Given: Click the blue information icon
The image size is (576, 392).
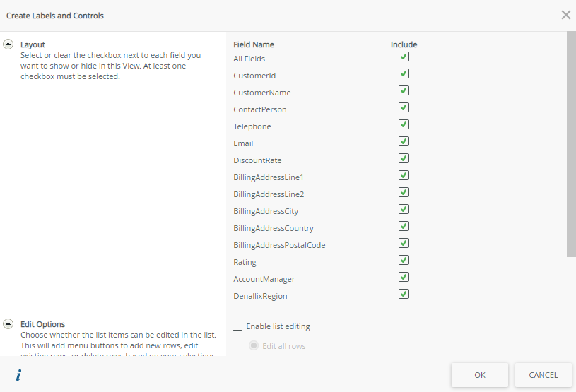Looking at the screenshot, I should coord(18,375).
